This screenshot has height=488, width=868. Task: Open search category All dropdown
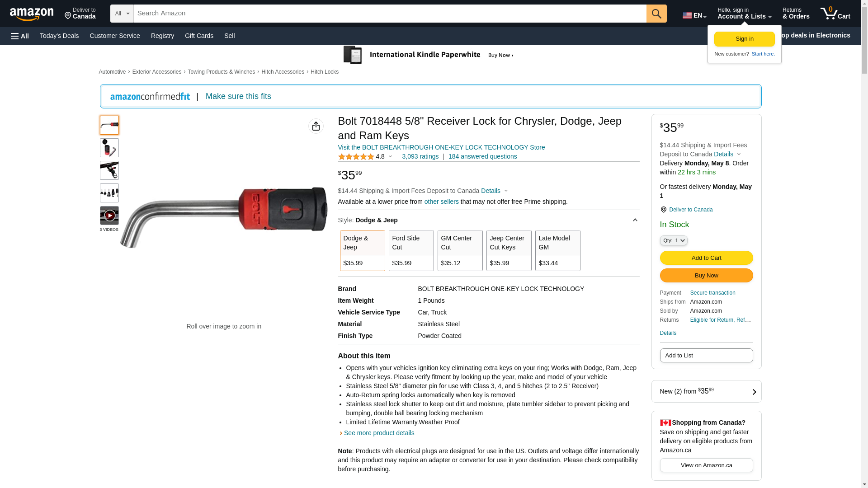click(122, 14)
